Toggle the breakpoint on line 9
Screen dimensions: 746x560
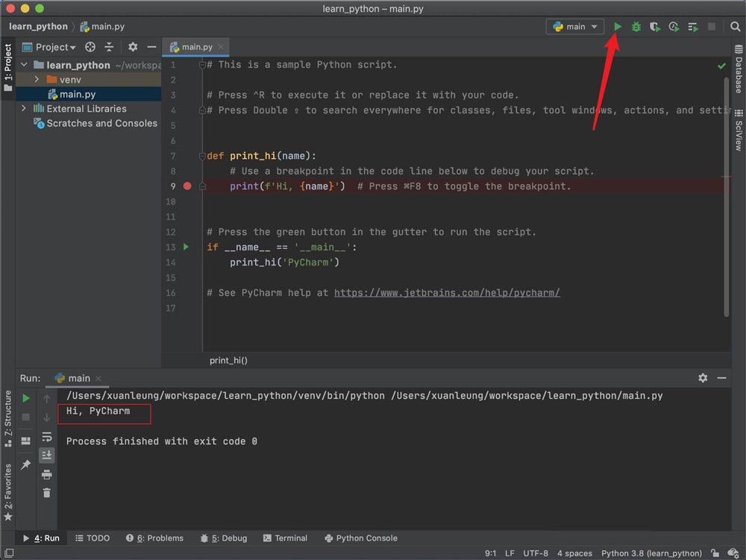coord(187,186)
